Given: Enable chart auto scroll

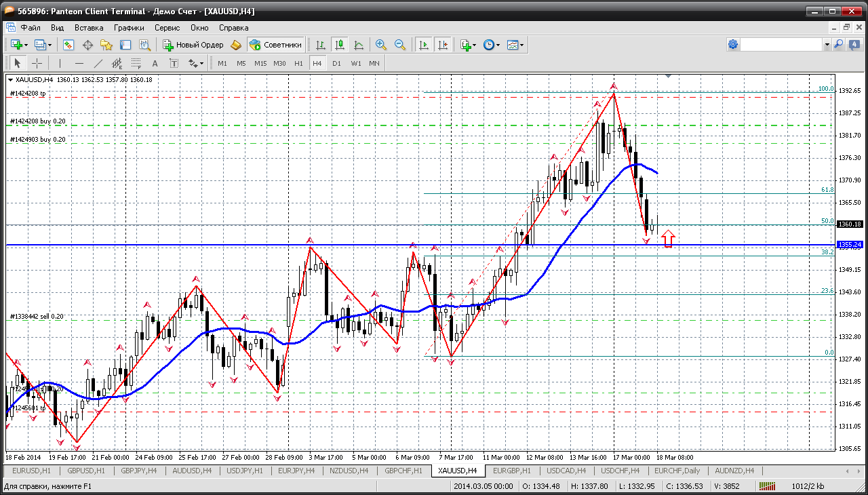Looking at the screenshot, I should click(424, 45).
